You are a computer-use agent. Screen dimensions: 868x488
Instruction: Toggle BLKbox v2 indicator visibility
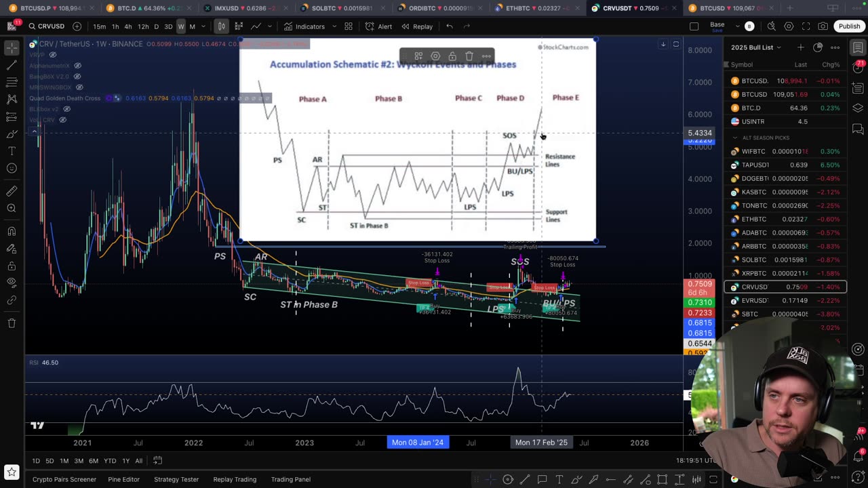coord(66,109)
